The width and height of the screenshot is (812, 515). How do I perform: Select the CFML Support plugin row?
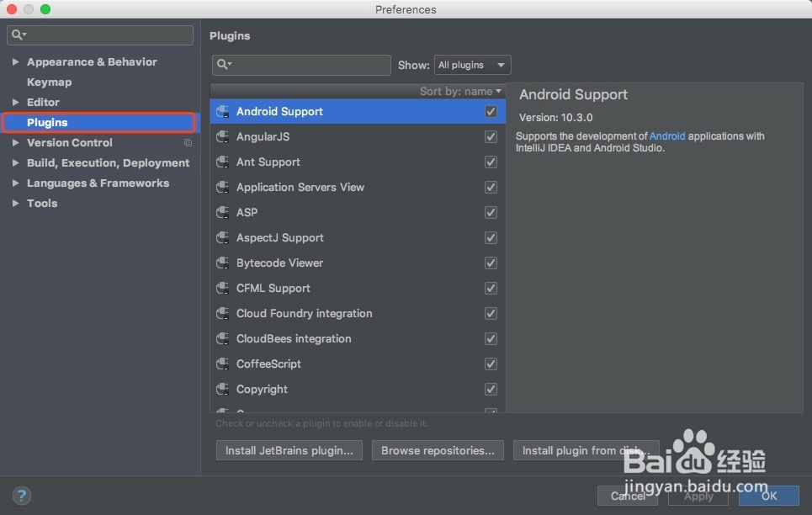358,288
